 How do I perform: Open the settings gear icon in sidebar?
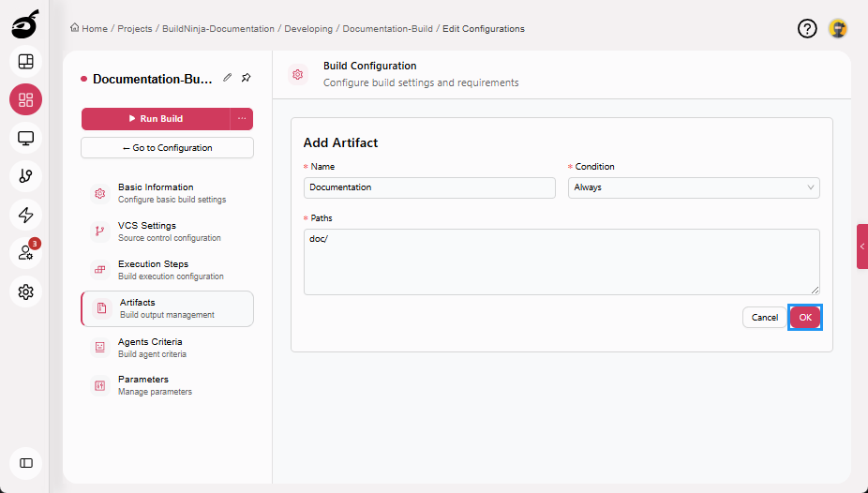click(26, 291)
